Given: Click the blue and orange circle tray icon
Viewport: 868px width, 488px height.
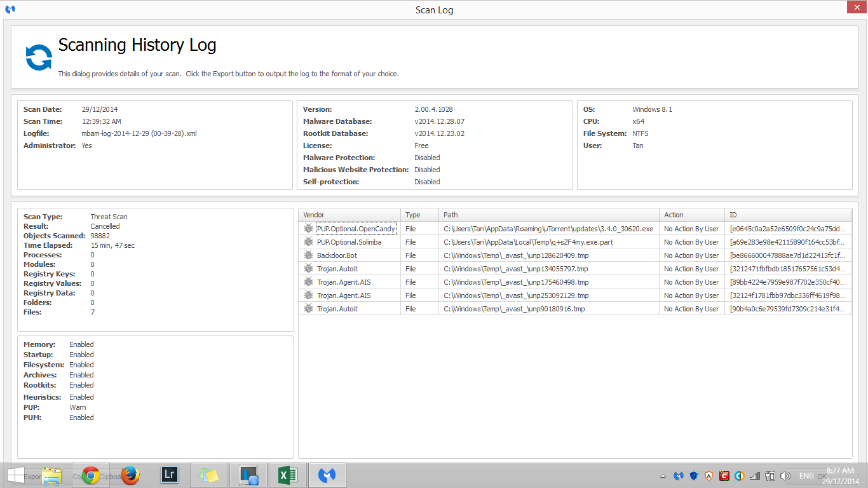Looking at the screenshot, I should pyautogui.click(x=740, y=476).
